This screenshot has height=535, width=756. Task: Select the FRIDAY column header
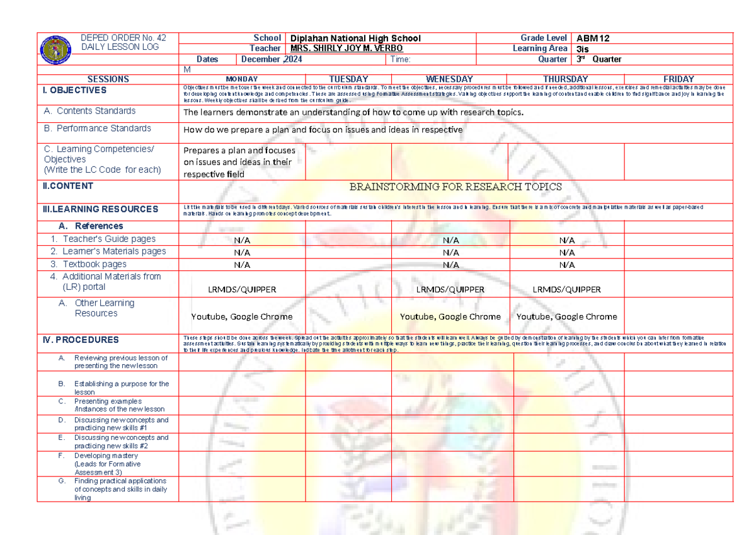tap(682, 78)
